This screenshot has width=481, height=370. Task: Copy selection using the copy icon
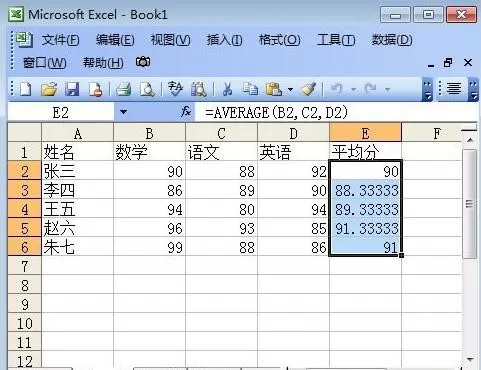click(x=250, y=89)
